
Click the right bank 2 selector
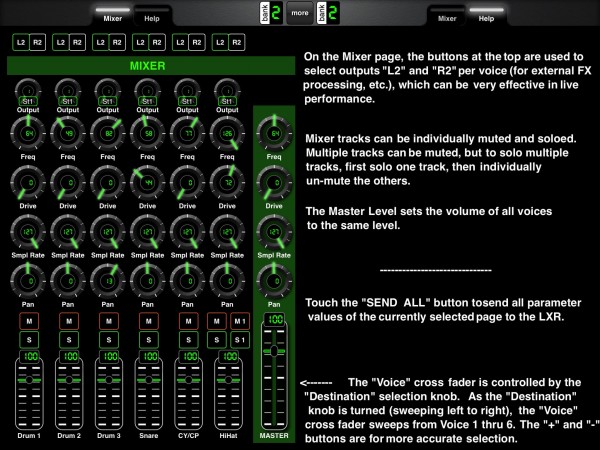coord(328,13)
